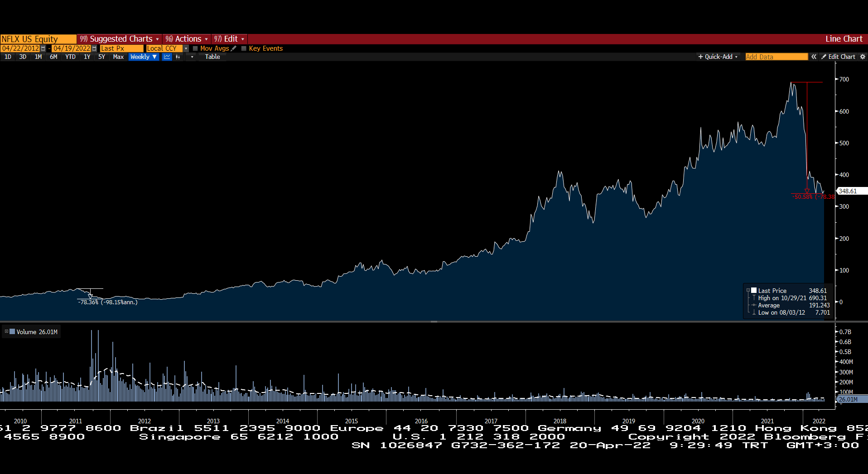
Task: Click the divider handle between chart panels
Action: tap(434, 321)
